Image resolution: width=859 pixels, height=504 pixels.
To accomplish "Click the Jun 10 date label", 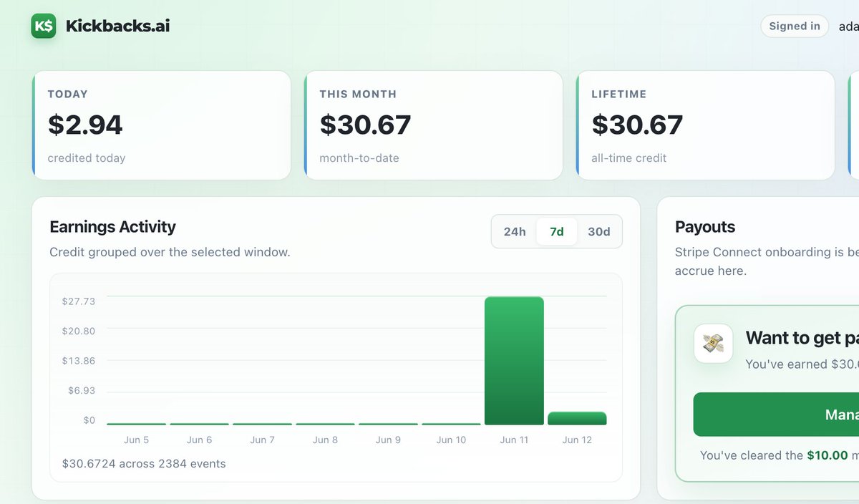I will 451,440.
